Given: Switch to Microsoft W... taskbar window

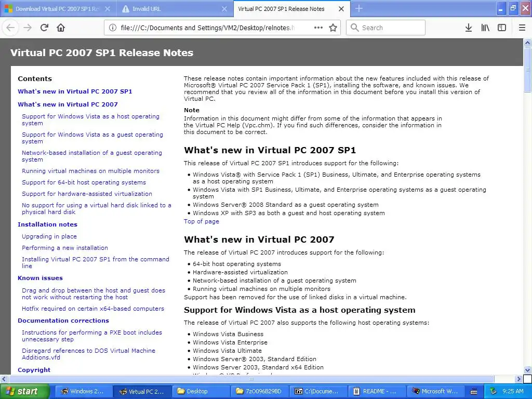Looking at the screenshot, I should [436, 391].
